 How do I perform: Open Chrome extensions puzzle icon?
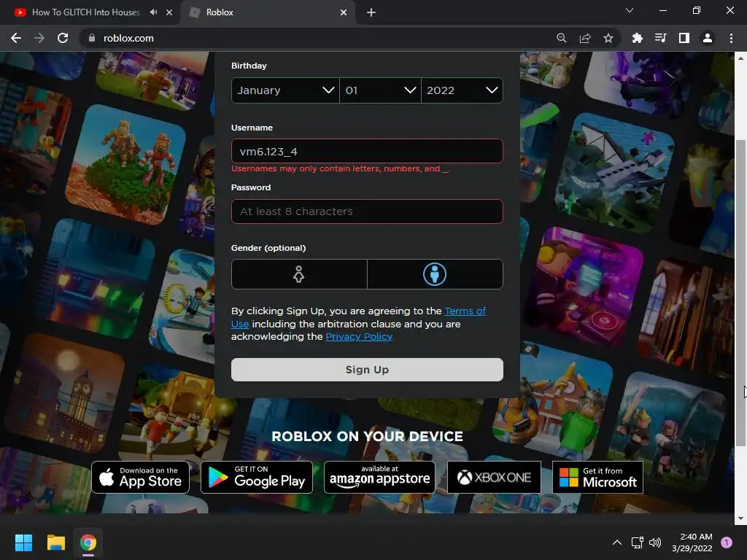(x=637, y=38)
